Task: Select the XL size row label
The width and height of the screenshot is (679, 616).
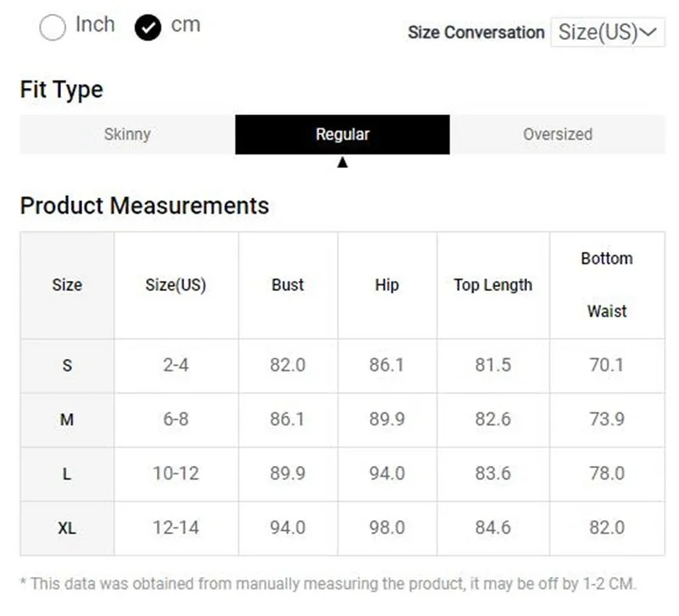Action: 67,528
